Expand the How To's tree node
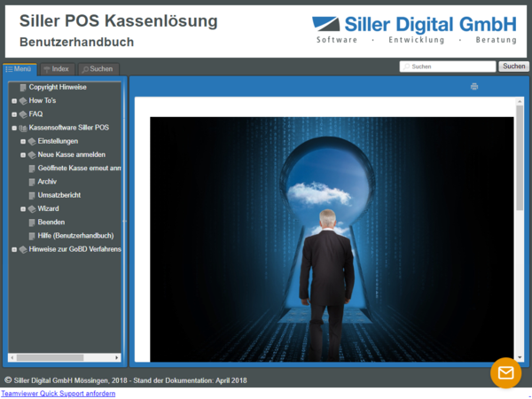The height and width of the screenshot is (399, 532). 13,101
